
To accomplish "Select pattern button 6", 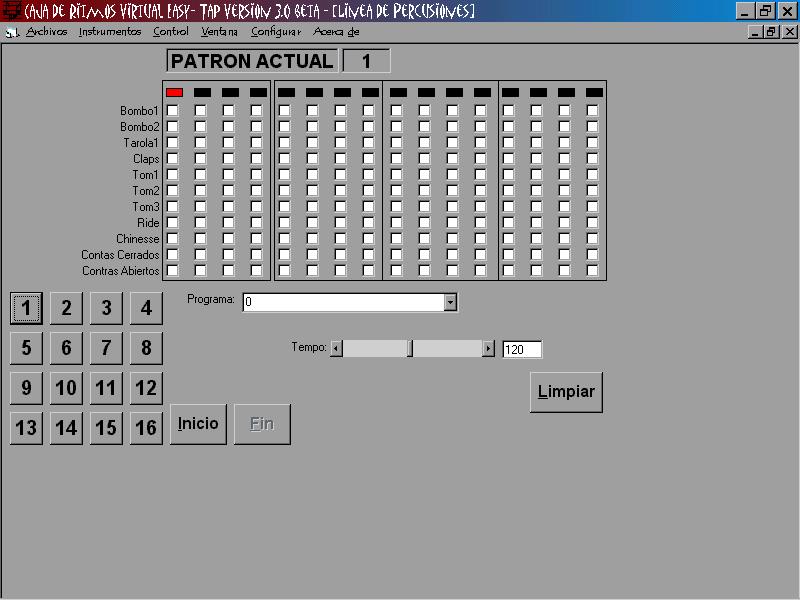I will click(66, 348).
